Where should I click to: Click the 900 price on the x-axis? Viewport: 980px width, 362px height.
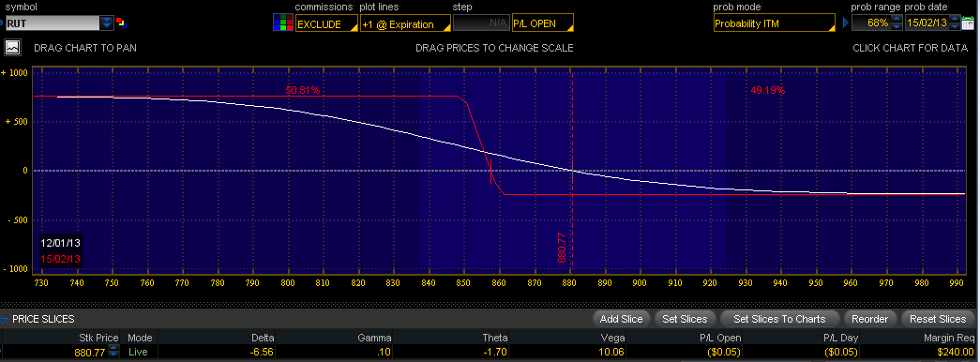pos(640,283)
